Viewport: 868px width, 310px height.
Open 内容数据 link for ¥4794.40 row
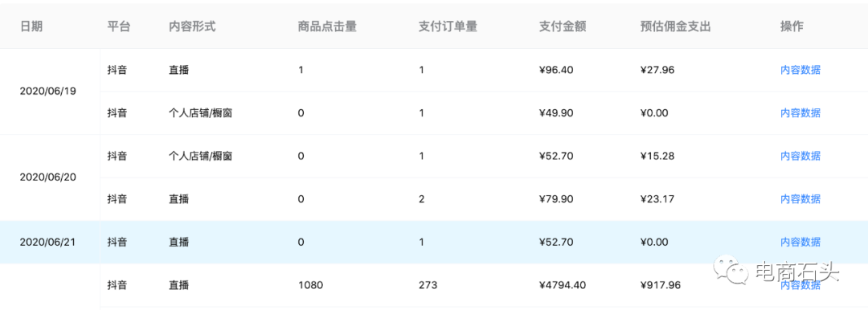(x=800, y=285)
